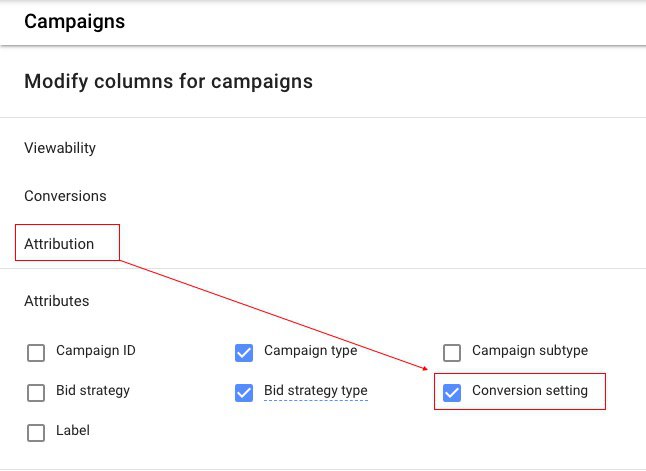This screenshot has width=646, height=471.
Task: Click the Label option text
Action: click(x=73, y=431)
